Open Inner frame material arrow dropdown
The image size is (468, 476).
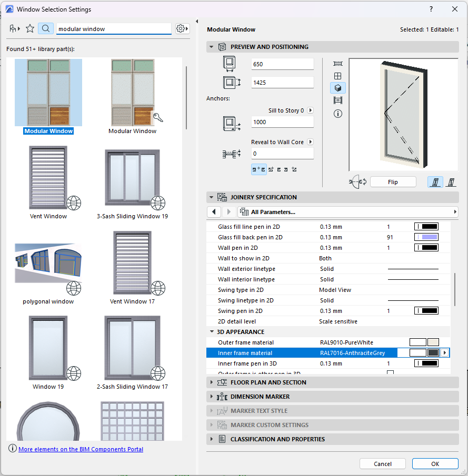coord(445,353)
